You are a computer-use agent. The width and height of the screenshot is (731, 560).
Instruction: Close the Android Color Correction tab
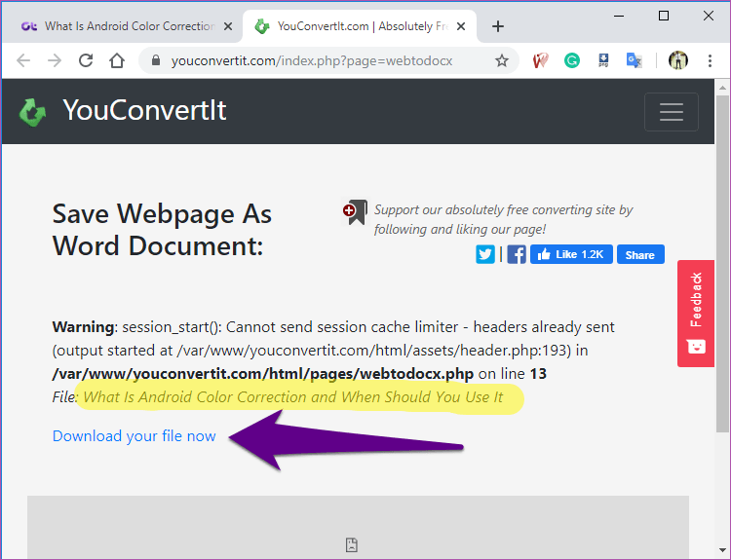228,26
